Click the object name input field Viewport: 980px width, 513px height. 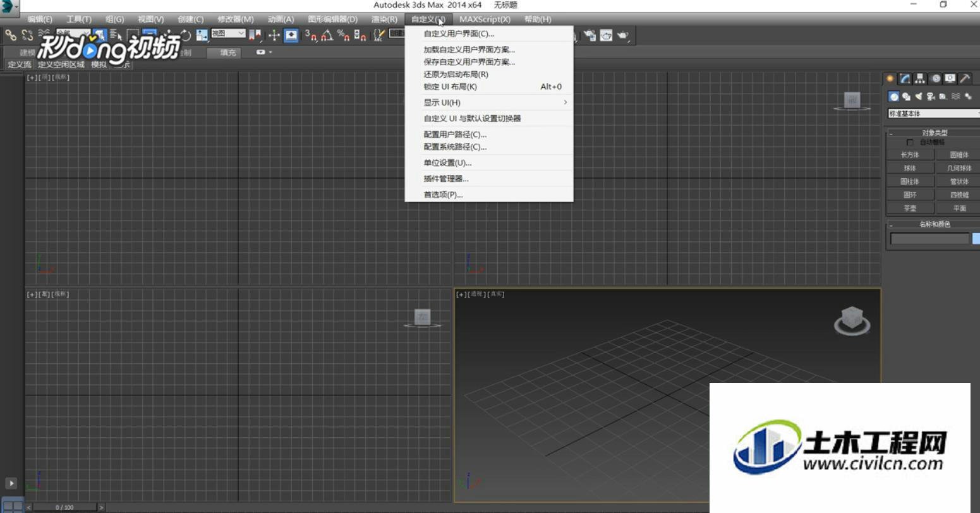929,238
